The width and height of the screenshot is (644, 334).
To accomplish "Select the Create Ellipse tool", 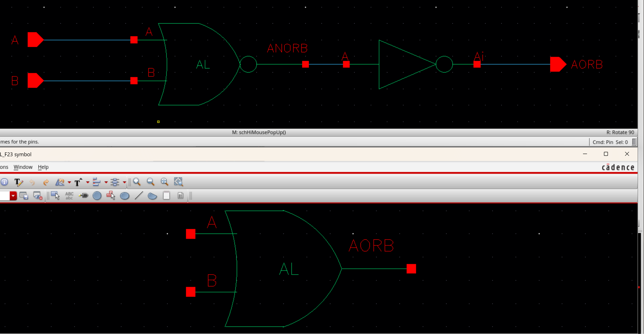I will pos(125,196).
